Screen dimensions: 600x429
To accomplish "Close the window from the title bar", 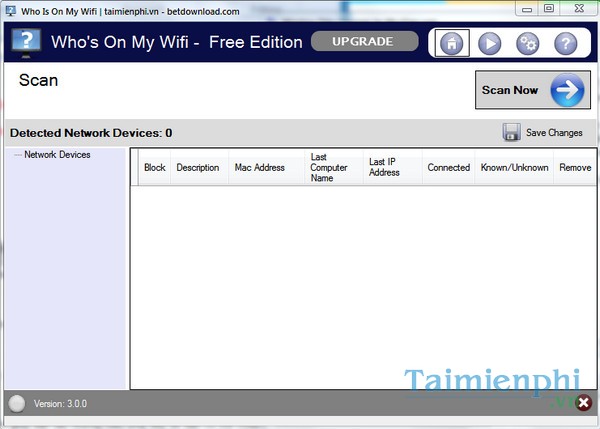I will [x=579, y=8].
